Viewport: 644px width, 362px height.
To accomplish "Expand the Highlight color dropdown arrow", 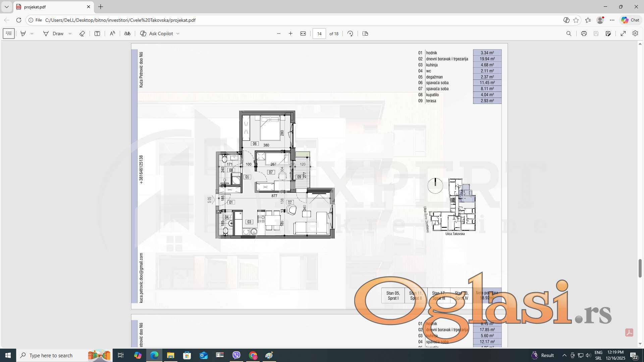I will pos(32,34).
